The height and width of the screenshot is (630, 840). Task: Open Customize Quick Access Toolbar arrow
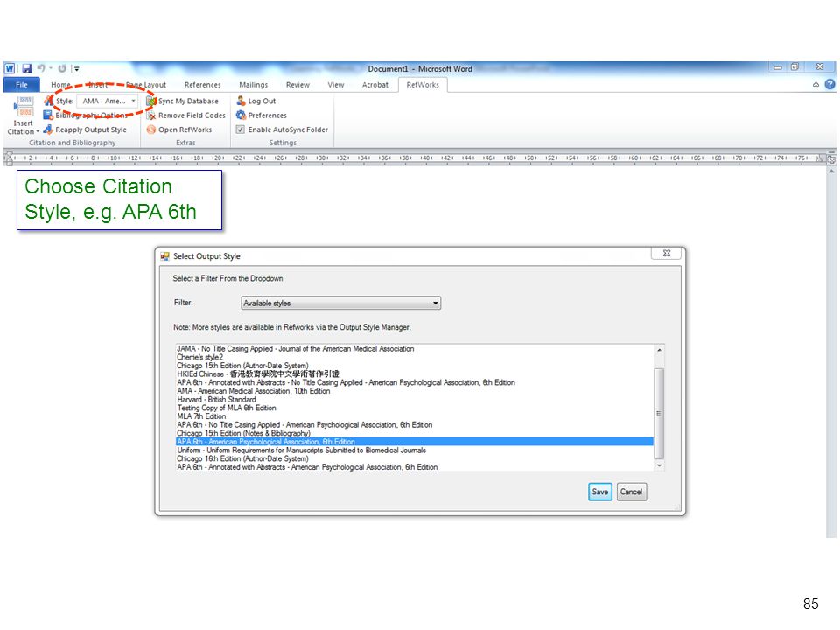pos(77,68)
